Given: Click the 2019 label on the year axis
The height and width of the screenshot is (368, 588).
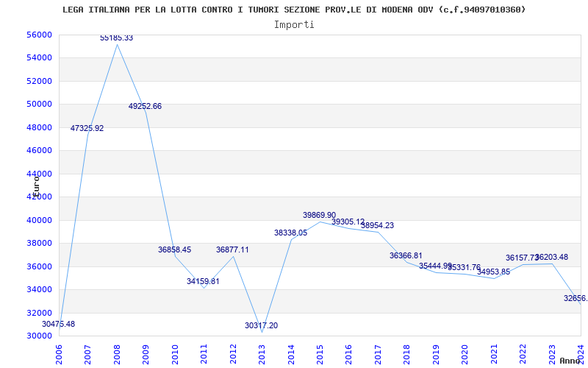Looking at the screenshot, I should point(436,355).
